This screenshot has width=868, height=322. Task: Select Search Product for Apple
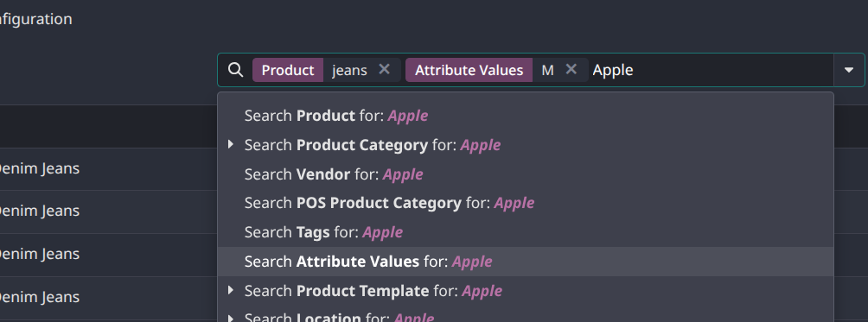coord(526,116)
